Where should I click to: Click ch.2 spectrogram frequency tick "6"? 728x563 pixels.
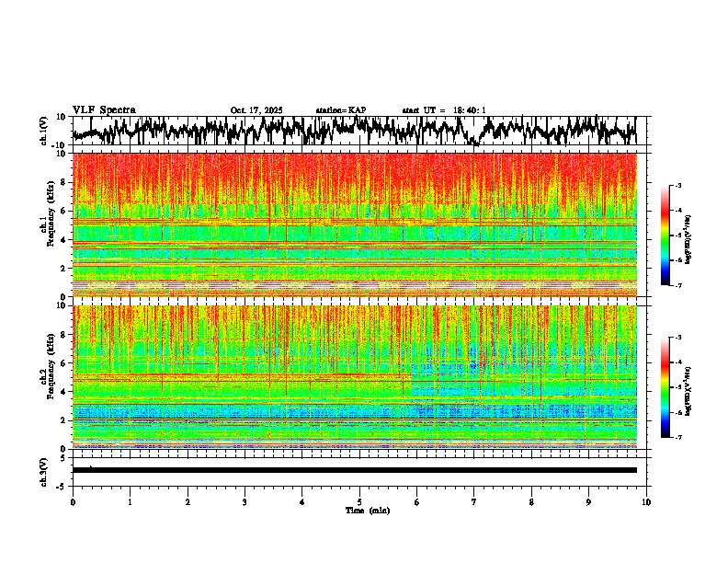(64, 363)
